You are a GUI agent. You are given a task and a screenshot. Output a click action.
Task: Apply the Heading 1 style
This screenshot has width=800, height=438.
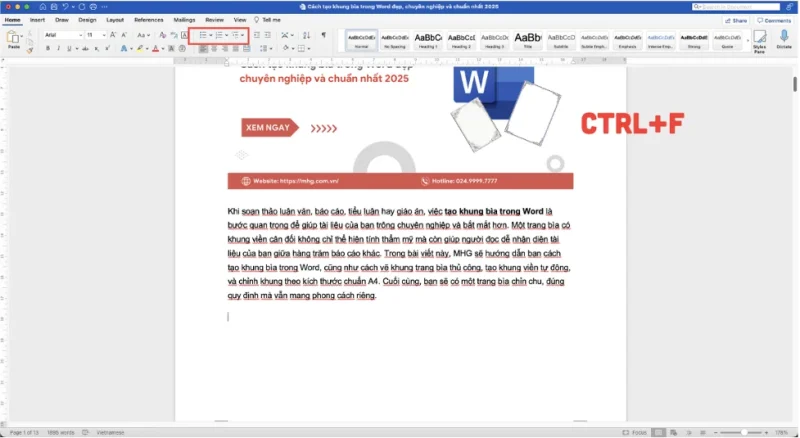[x=428, y=40]
